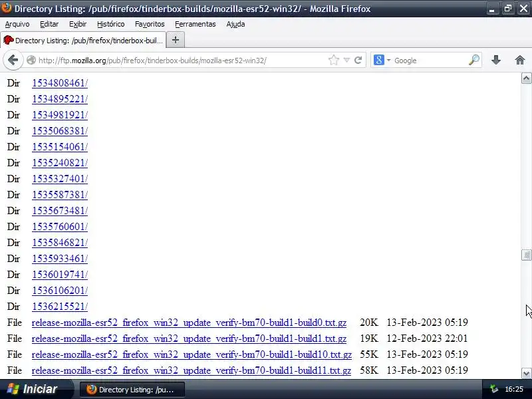This screenshot has height=399, width=532.
Task: Click the globe site identity icon
Action: coord(31,60)
